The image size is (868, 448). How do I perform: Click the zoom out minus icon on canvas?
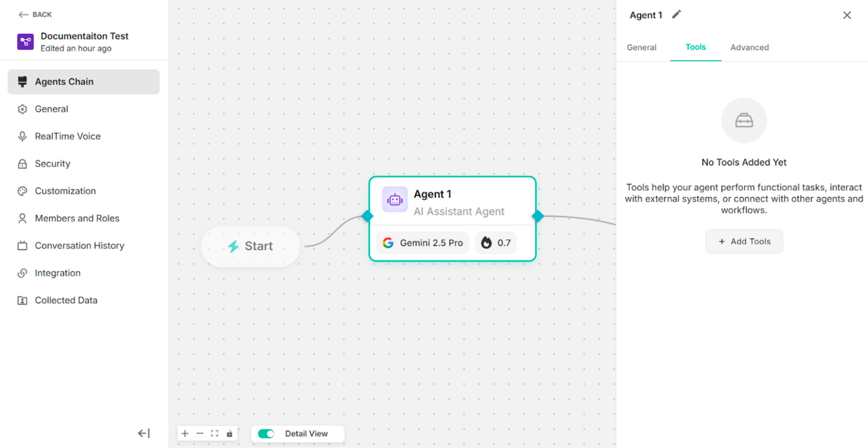click(200, 434)
